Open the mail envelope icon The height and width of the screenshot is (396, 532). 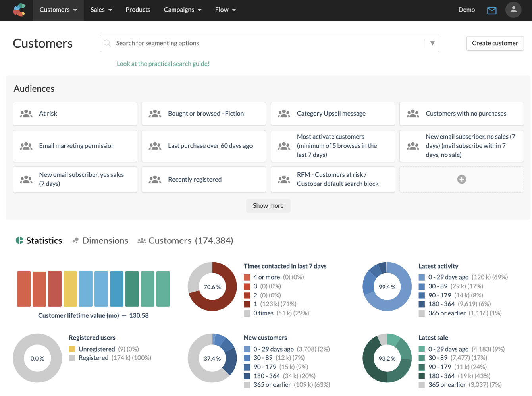tap(492, 10)
